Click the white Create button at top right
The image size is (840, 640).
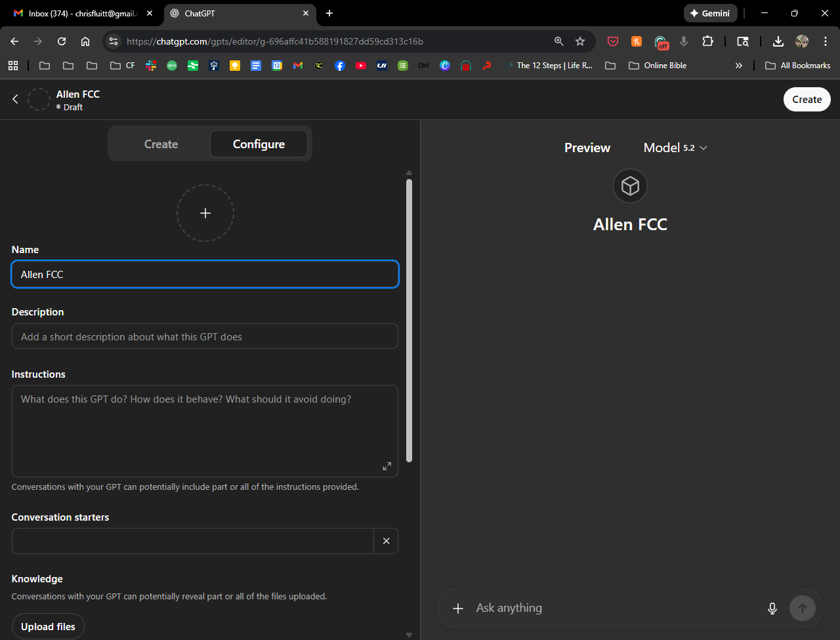click(807, 100)
